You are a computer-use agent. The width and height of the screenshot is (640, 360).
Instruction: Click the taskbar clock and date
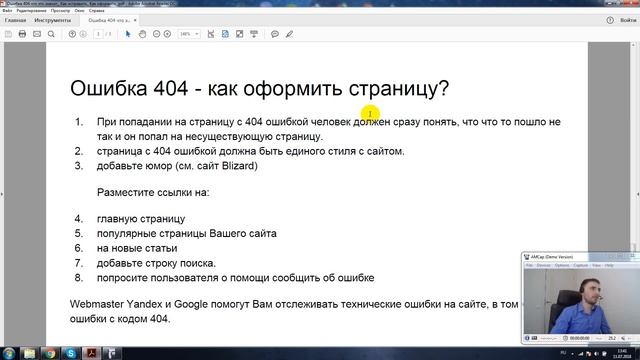pos(622,353)
